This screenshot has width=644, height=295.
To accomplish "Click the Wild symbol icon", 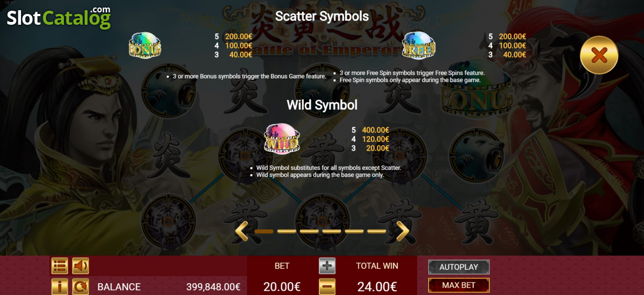I will [282, 139].
